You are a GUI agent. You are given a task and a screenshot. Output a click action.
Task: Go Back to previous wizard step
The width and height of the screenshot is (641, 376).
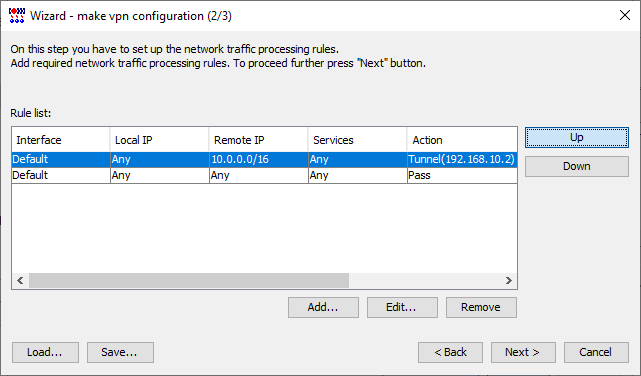pyautogui.click(x=450, y=352)
